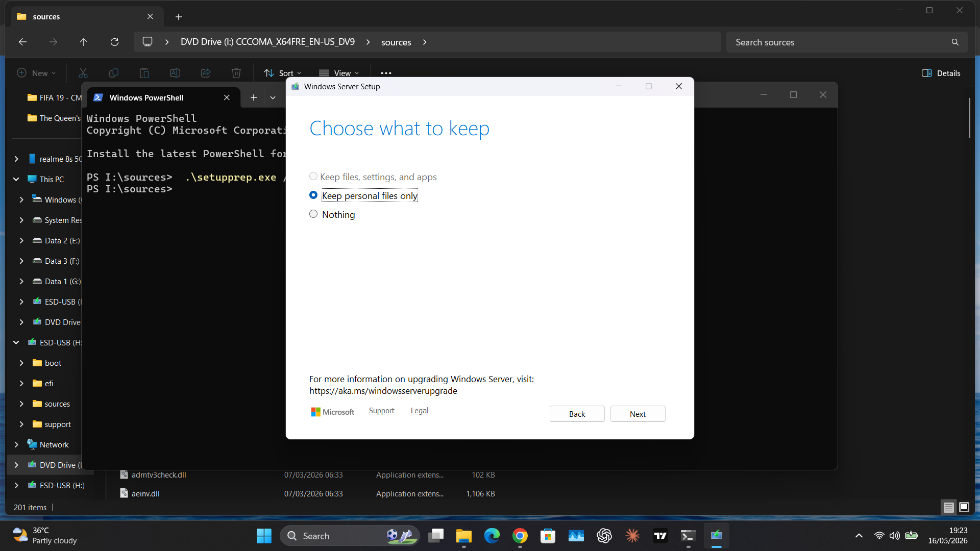Switch to large thumbnails view in status bar

[x=964, y=507]
